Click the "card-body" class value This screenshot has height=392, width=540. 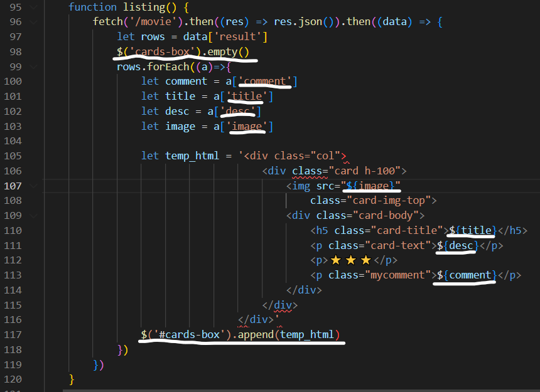tap(389, 216)
